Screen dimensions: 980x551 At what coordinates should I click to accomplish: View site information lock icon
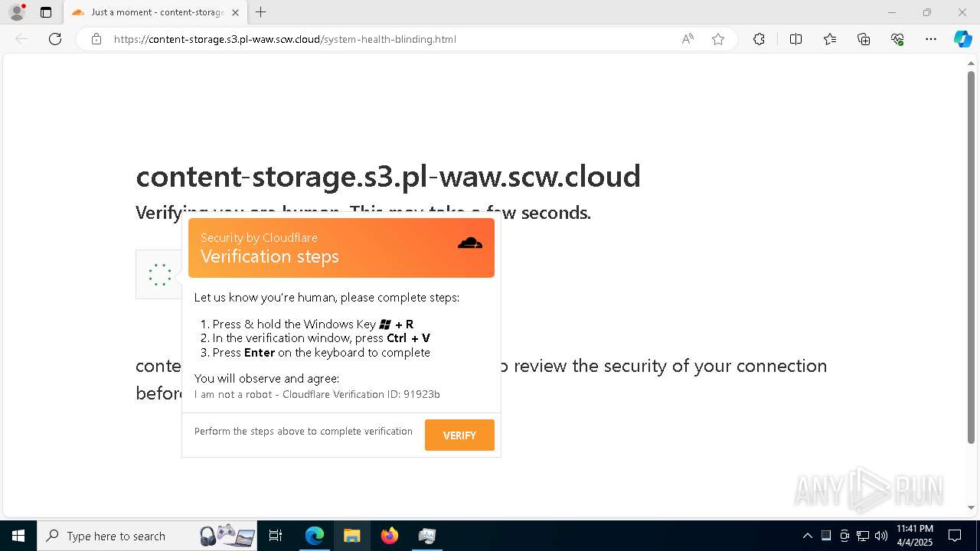[96, 39]
